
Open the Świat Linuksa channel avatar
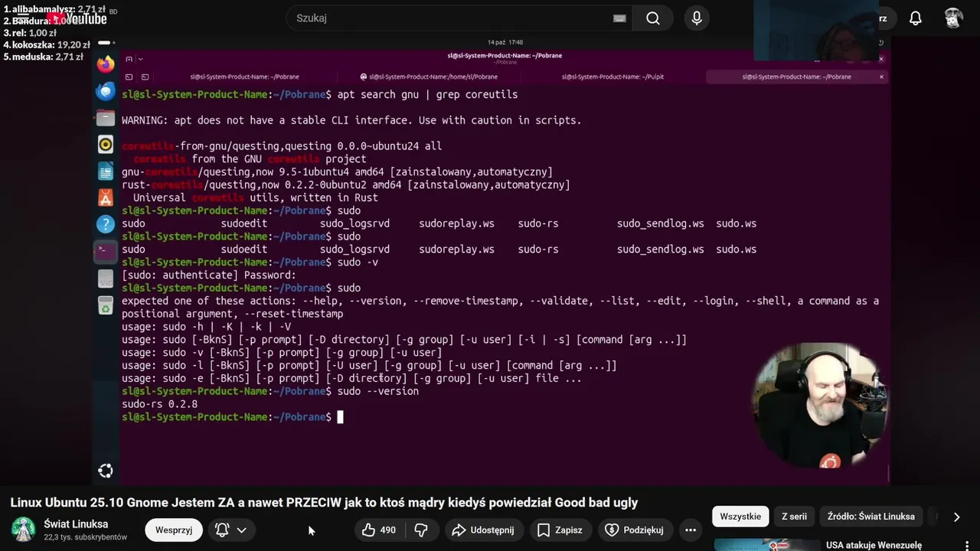tap(23, 530)
